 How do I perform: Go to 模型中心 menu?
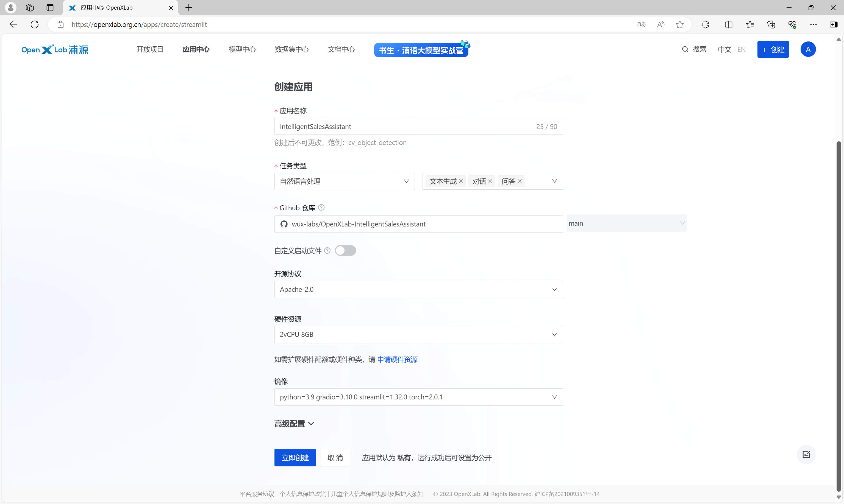tap(242, 50)
